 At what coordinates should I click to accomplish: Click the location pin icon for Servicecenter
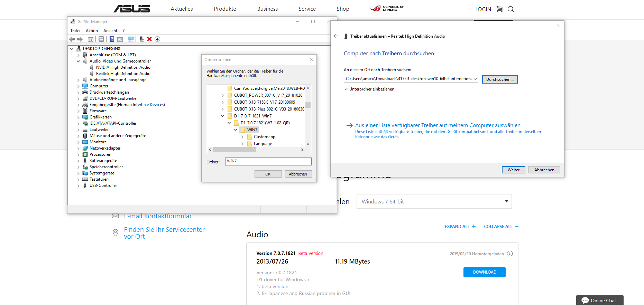pos(116,233)
